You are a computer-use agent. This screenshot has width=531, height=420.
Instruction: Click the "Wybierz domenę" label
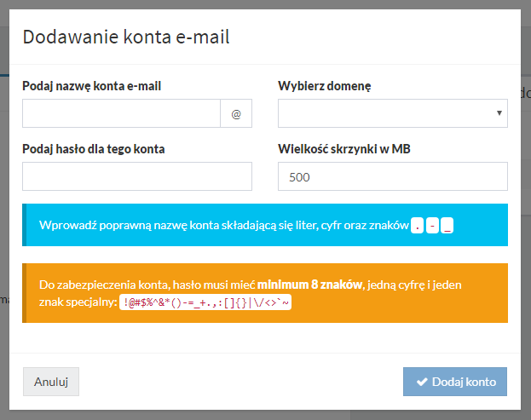tap(325, 86)
